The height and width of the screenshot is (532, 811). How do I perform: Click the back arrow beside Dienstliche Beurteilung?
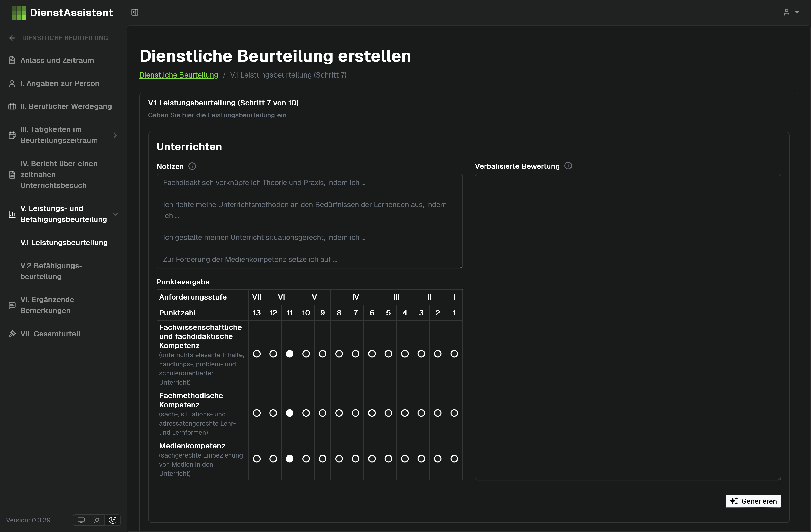(x=12, y=38)
